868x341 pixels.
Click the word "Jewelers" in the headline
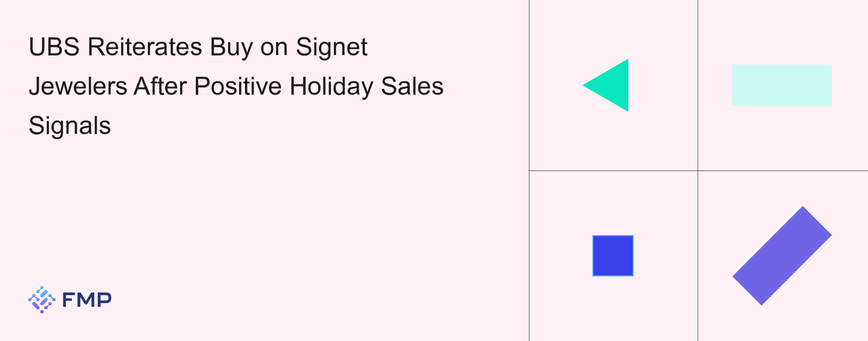[x=78, y=86]
